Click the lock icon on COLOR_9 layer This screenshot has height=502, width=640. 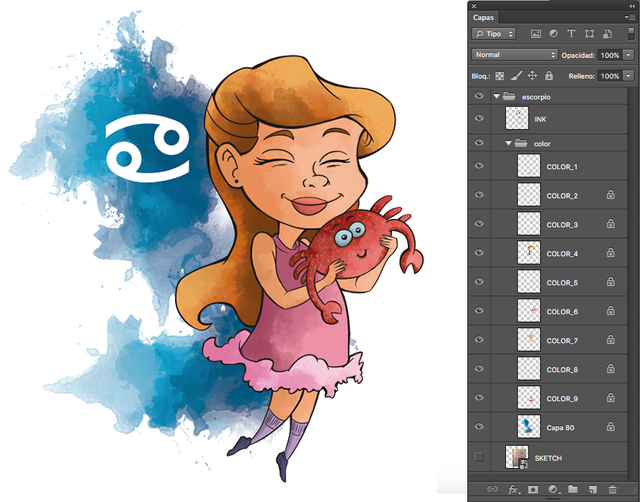click(611, 398)
